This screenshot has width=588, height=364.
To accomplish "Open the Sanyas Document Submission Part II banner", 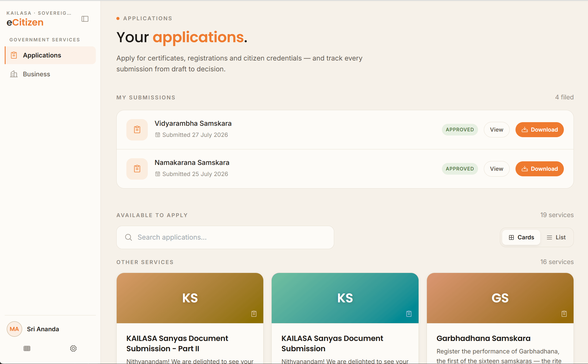I will point(190,298).
